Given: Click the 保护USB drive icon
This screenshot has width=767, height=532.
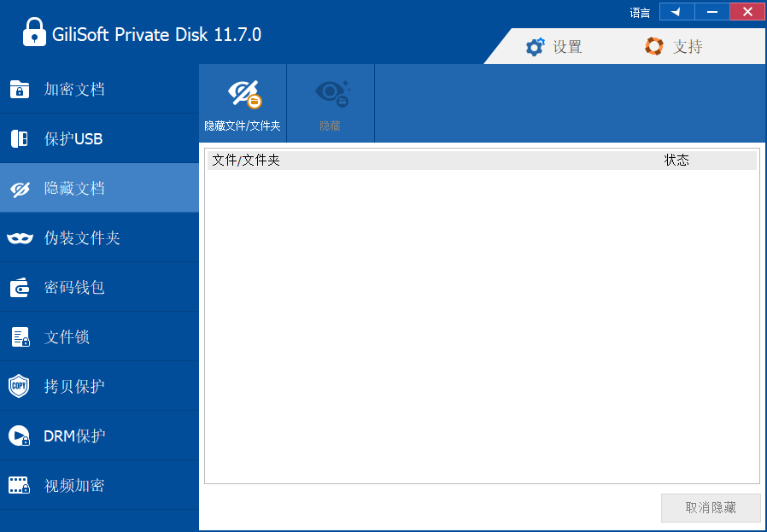Looking at the screenshot, I should coord(20,139).
